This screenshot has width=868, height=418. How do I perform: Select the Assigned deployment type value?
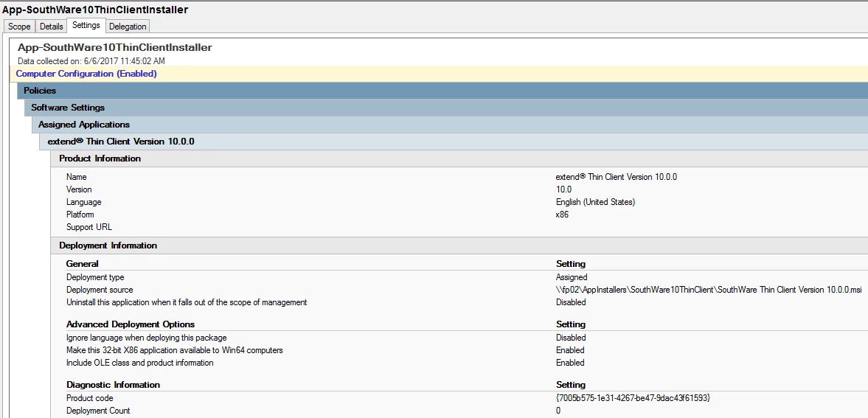(572, 277)
